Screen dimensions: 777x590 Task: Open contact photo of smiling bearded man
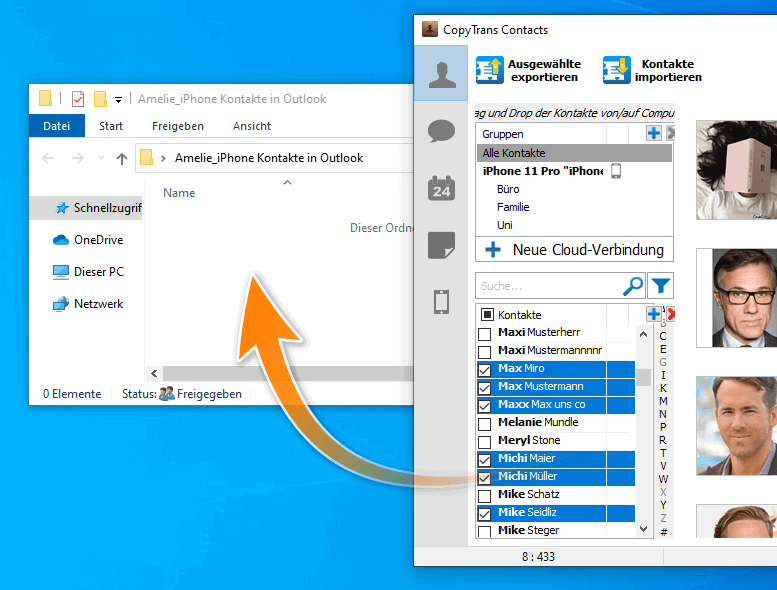[736, 426]
